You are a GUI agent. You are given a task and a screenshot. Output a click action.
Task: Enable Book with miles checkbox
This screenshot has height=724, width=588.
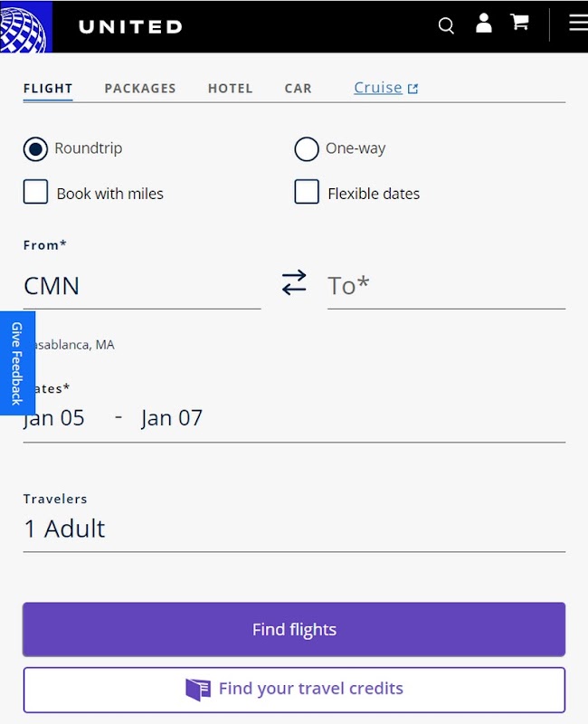coord(35,192)
